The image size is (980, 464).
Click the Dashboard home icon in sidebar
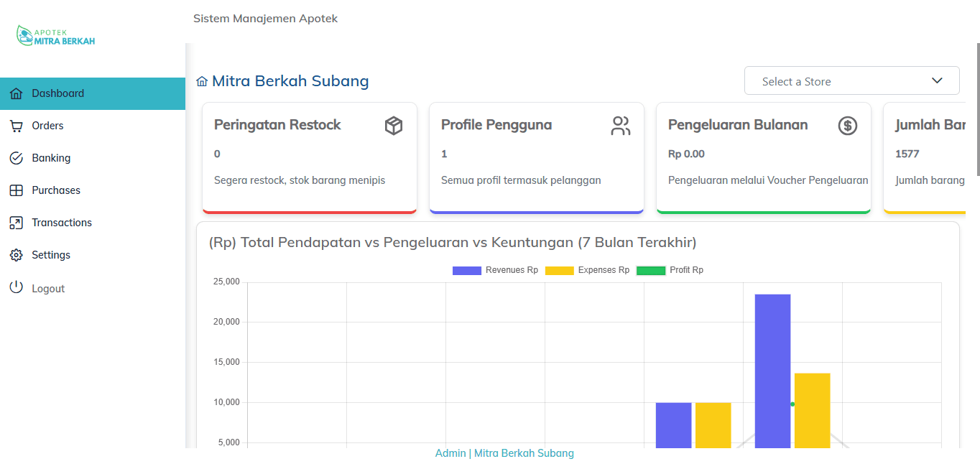[16, 93]
